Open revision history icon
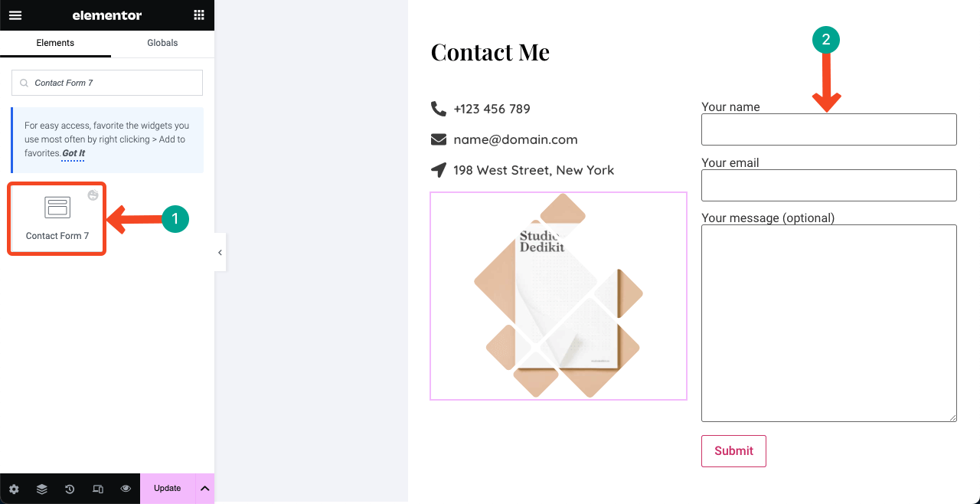Screen dimensions: 980x504 (70, 489)
